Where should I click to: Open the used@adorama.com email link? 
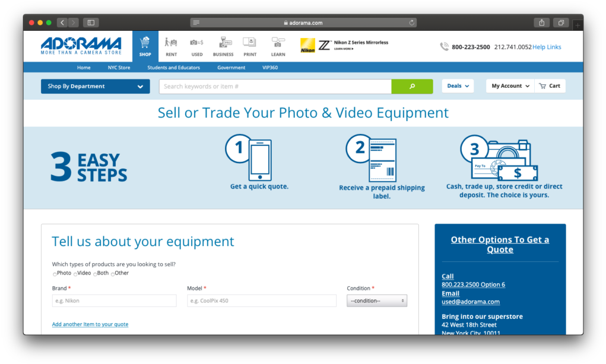[471, 301]
